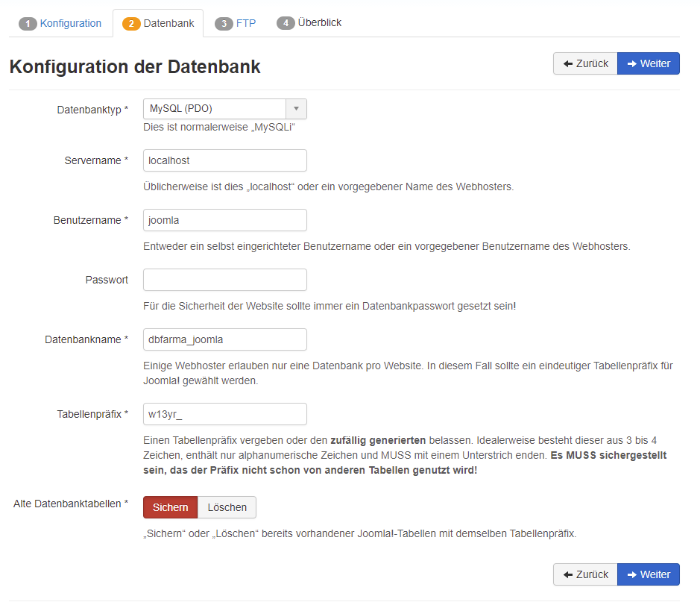Open the Konfiguration step tab
700x602 pixels.
coord(60,23)
